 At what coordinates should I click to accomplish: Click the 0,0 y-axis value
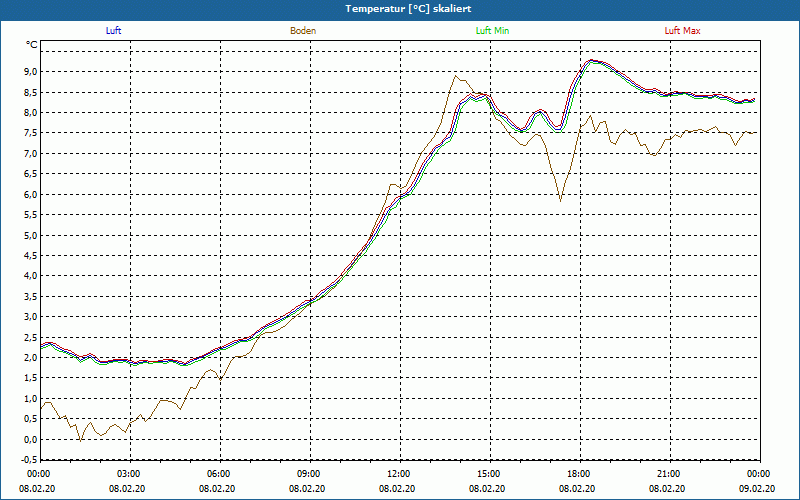[31, 439]
